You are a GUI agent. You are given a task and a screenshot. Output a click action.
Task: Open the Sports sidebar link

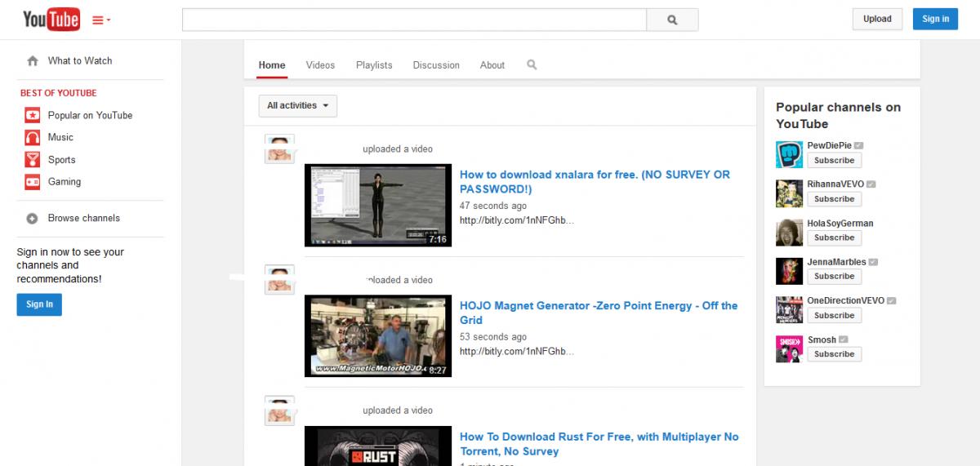pyautogui.click(x=61, y=160)
